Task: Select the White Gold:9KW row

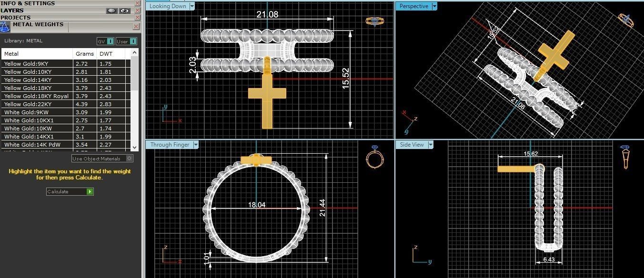Action: [x=66, y=112]
